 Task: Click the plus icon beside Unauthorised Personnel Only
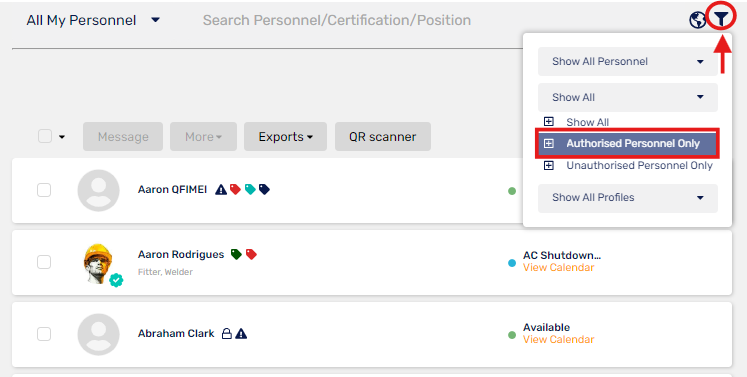point(549,165)
